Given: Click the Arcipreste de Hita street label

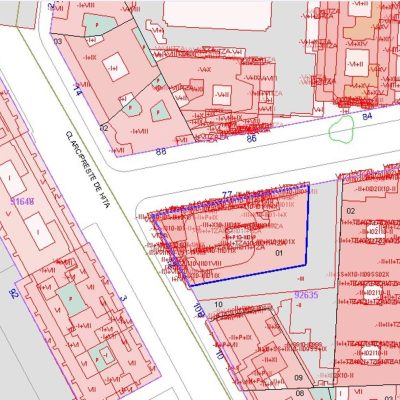Looking at the screenshot, I should coord(88,170).
